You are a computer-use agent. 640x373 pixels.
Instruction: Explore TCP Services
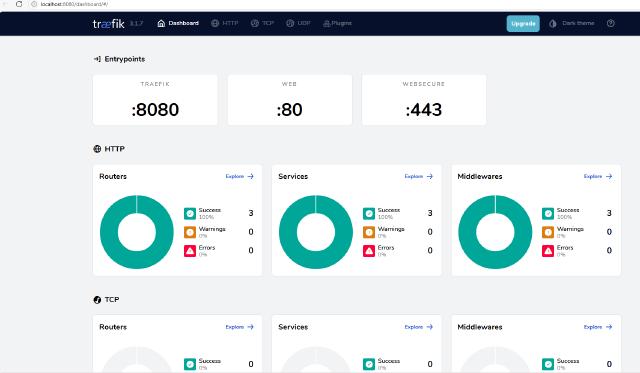coord(419,327)
